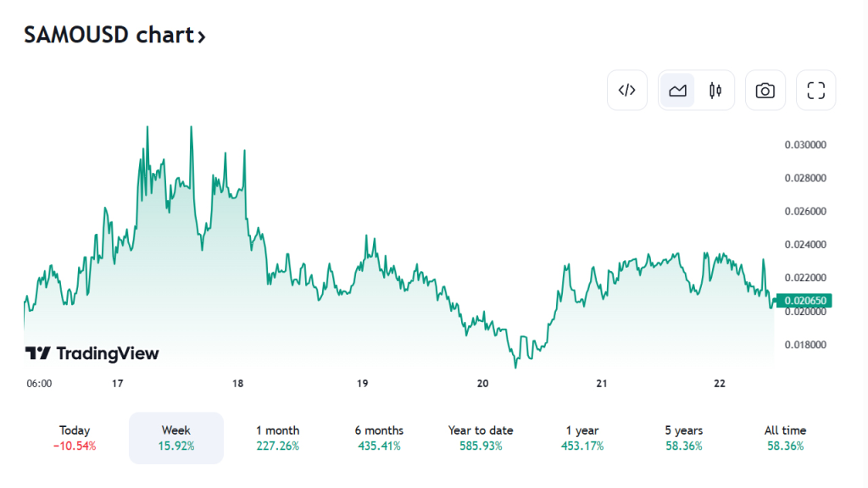Take a chart snapshot with camera icon
868x488 pixels.
(x=765, y=90)
